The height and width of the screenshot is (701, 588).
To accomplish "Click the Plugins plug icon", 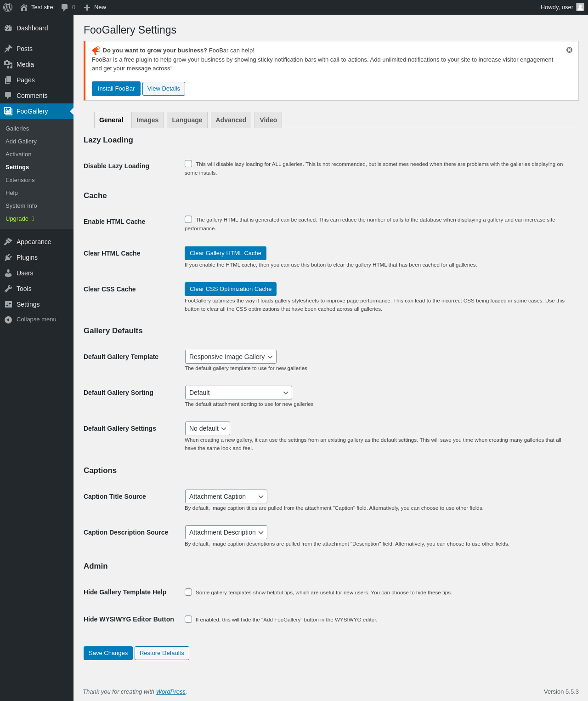I will pyautogui.click(x=8, y=257).
